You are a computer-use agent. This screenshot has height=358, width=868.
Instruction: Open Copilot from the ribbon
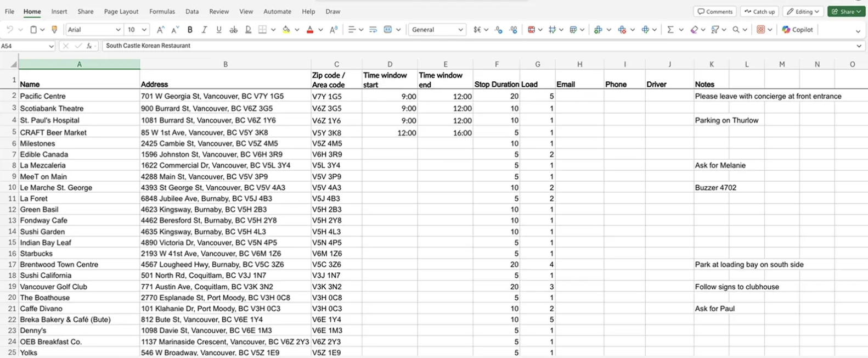click(x=797, y=30)
